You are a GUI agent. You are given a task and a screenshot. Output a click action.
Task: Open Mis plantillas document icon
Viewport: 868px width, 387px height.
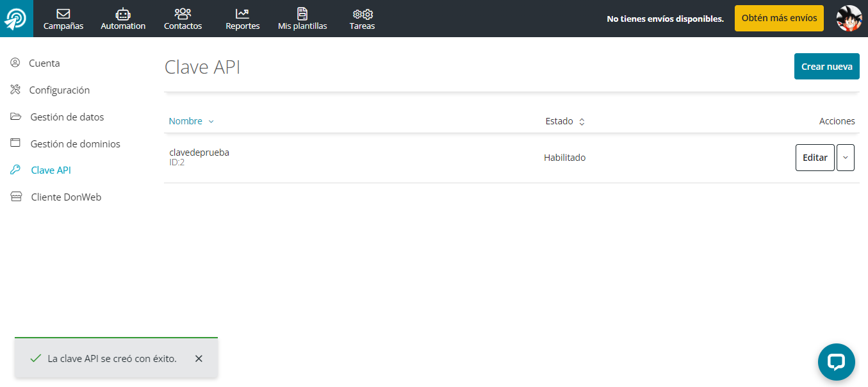[x=302, y=14]
